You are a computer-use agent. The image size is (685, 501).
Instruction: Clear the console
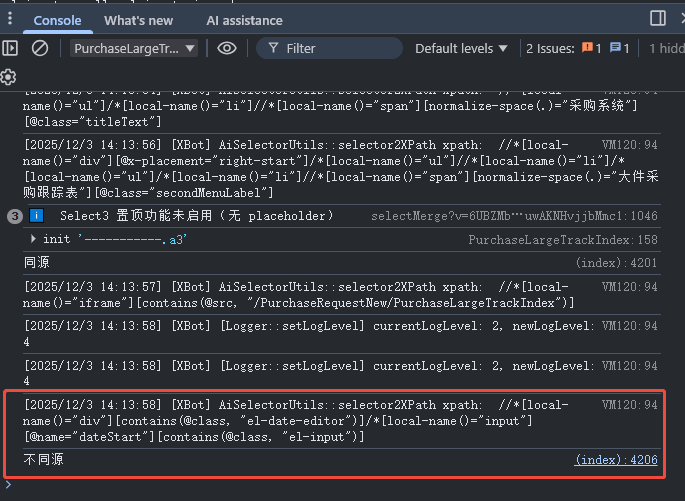pyautogui.click(x=40, y=48)
